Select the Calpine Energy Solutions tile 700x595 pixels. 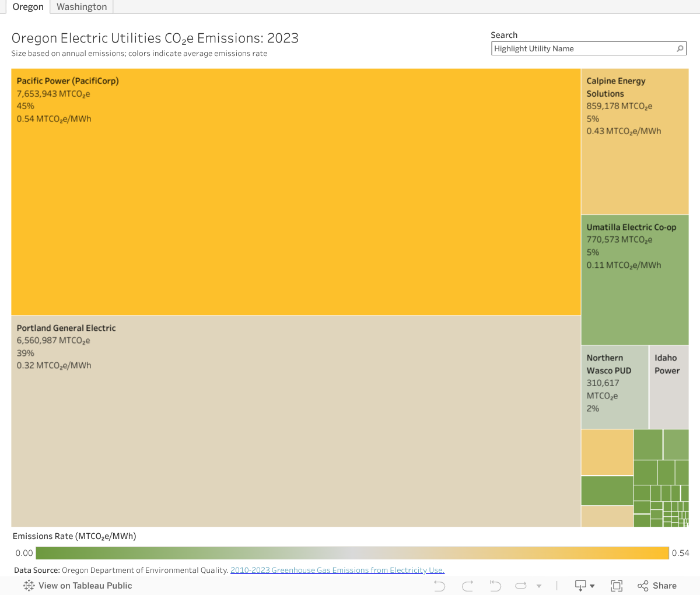635,141
